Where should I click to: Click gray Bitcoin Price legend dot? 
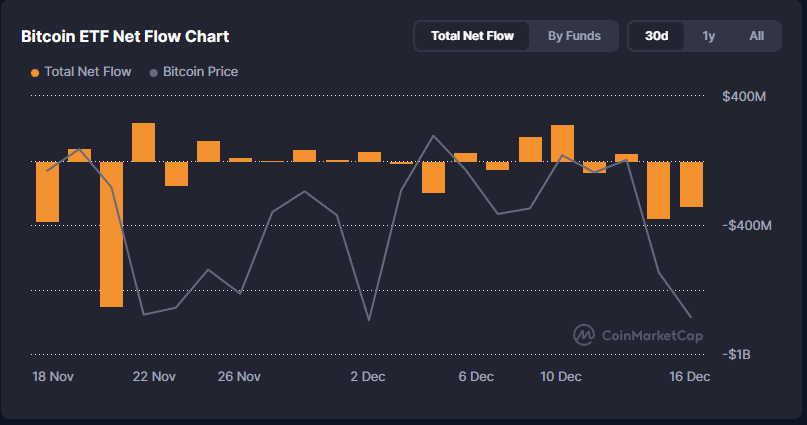pos(153,73)
